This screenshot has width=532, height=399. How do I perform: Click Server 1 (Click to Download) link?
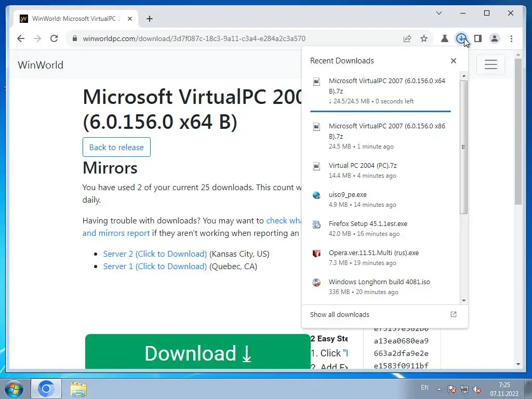pos(155,267)
